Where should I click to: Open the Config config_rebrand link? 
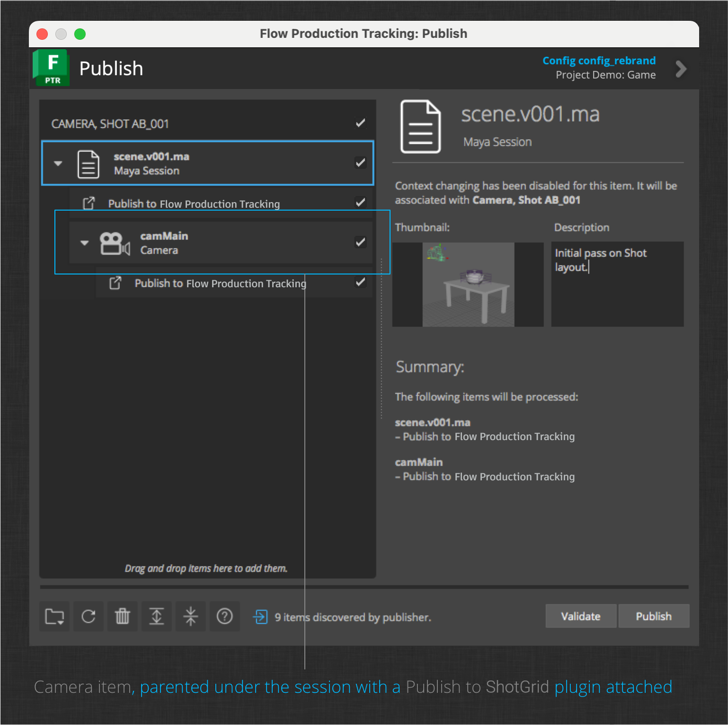[599, 61]
